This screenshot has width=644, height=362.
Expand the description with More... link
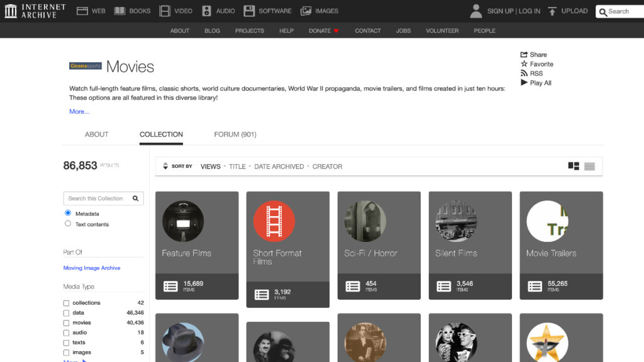point(79,111)
